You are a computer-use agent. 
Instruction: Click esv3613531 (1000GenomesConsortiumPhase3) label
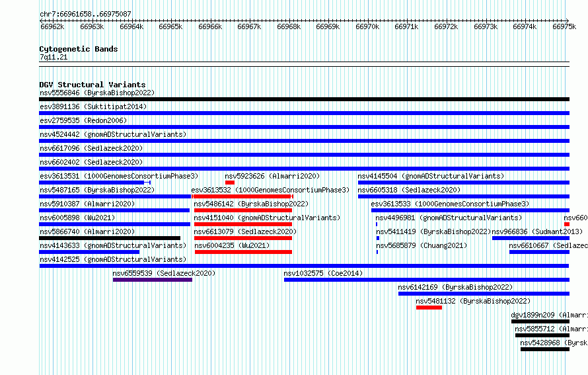[x=119, y=176]
